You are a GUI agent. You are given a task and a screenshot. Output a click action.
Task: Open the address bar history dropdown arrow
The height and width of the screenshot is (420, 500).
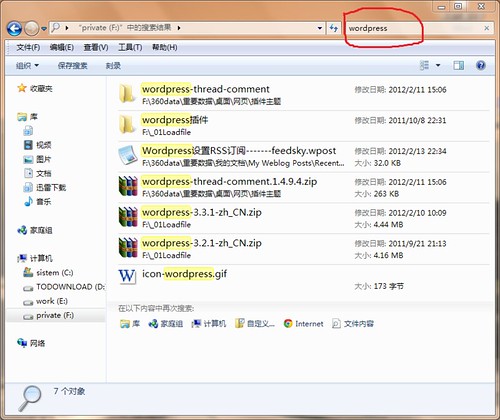pos(320,28)
